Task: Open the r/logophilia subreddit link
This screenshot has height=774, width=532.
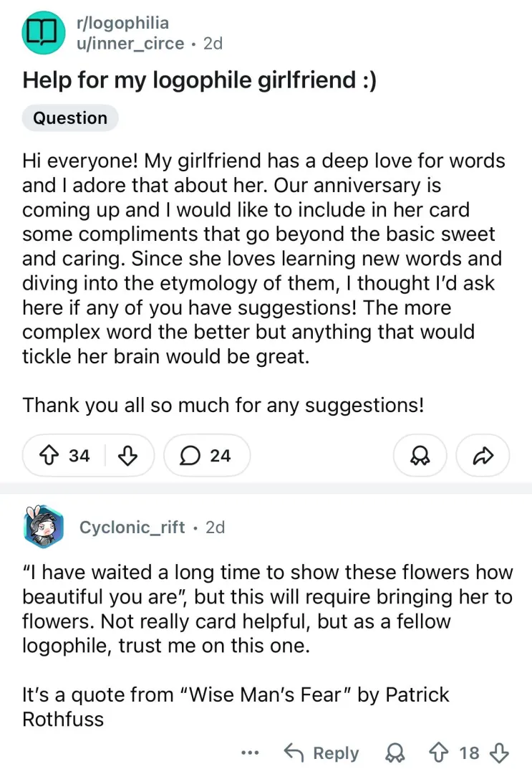Action: (x=122, y=23)
